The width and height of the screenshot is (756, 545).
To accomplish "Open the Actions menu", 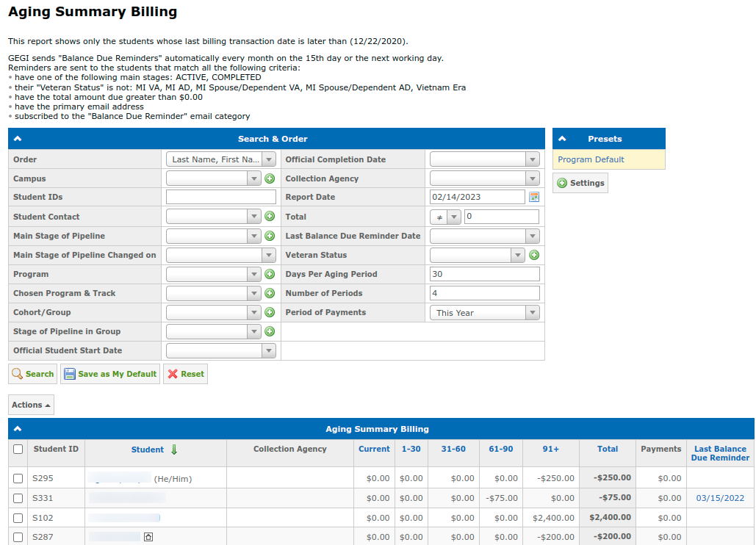I will click(31, 405).
